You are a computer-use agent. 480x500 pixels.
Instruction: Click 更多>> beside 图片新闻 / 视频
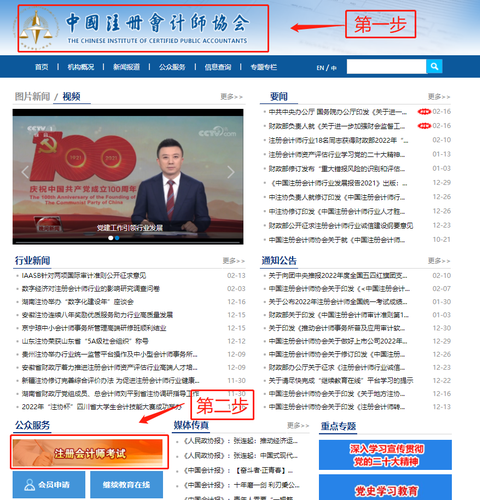[231, 97]
